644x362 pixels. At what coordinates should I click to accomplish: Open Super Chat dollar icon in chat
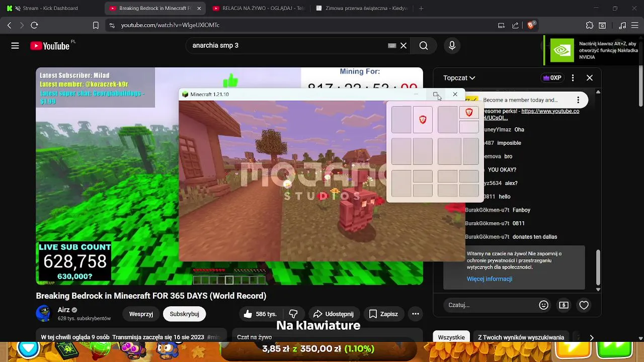point(563,305)
